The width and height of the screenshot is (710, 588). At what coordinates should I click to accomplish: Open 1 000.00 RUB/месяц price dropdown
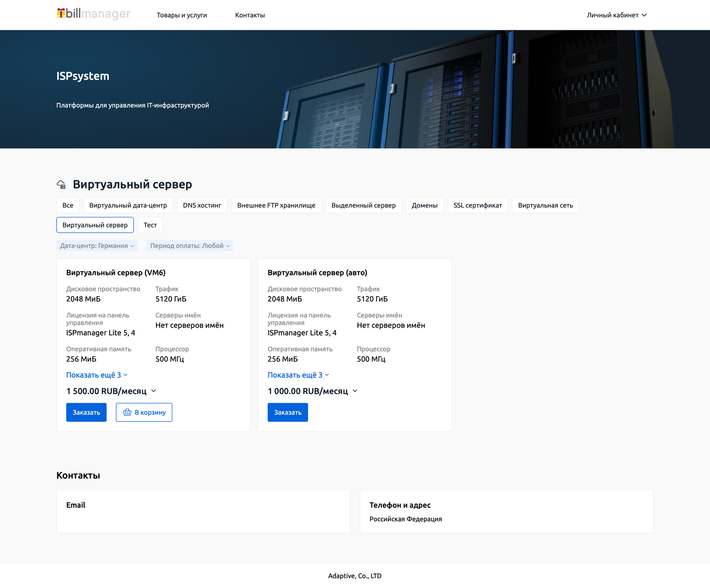(313, 391)
